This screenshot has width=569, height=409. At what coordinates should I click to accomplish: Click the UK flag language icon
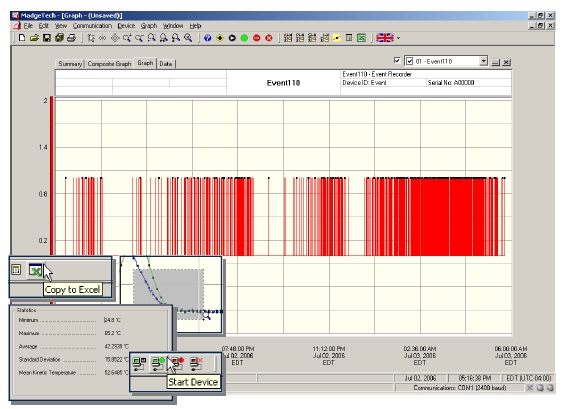click(385, 38)
